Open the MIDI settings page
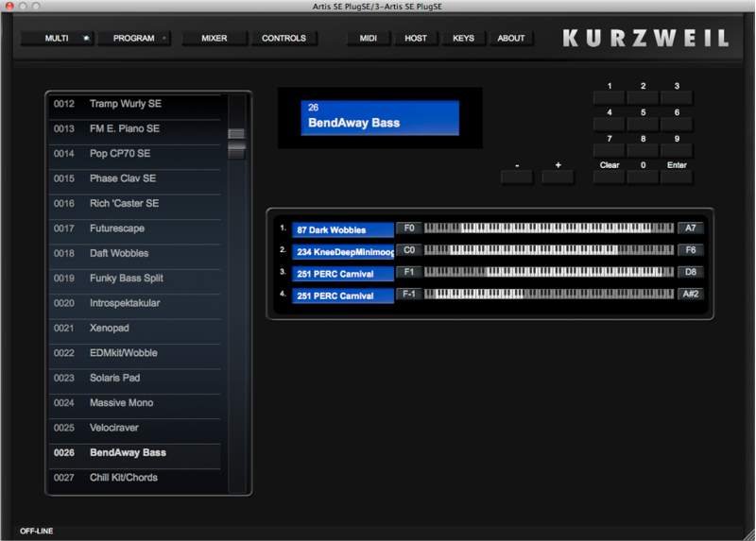The height and width of the screenshot is (541, 756). (368, 39)
